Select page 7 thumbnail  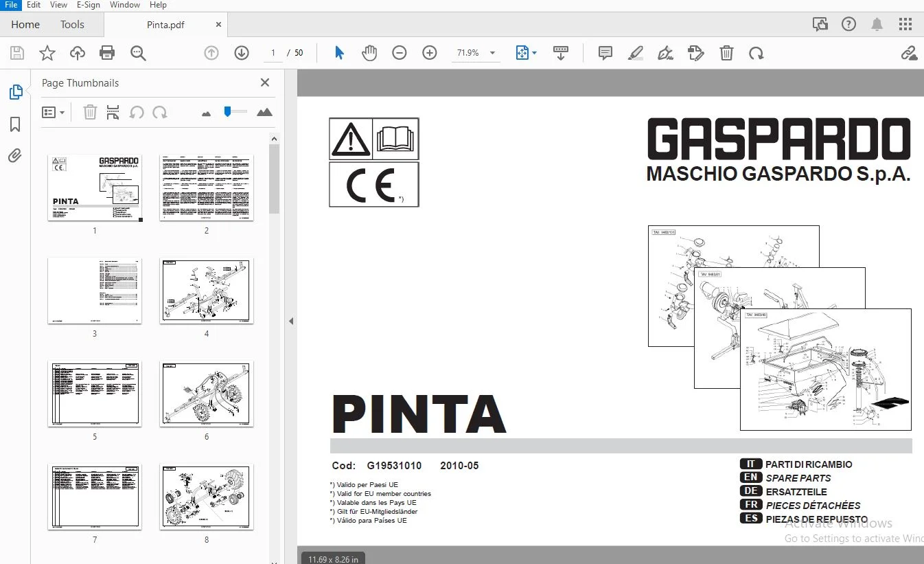tap(95, 497)
